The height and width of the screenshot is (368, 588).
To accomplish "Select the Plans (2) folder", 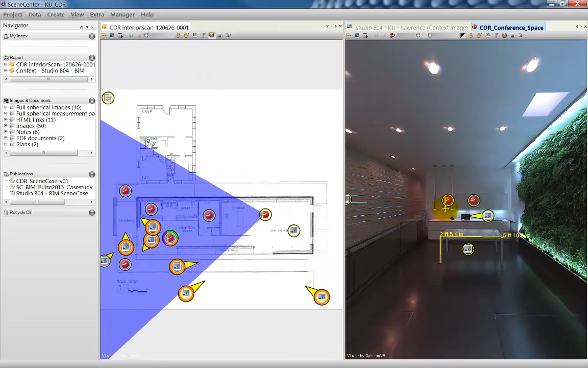I will (x=27, y=144).
